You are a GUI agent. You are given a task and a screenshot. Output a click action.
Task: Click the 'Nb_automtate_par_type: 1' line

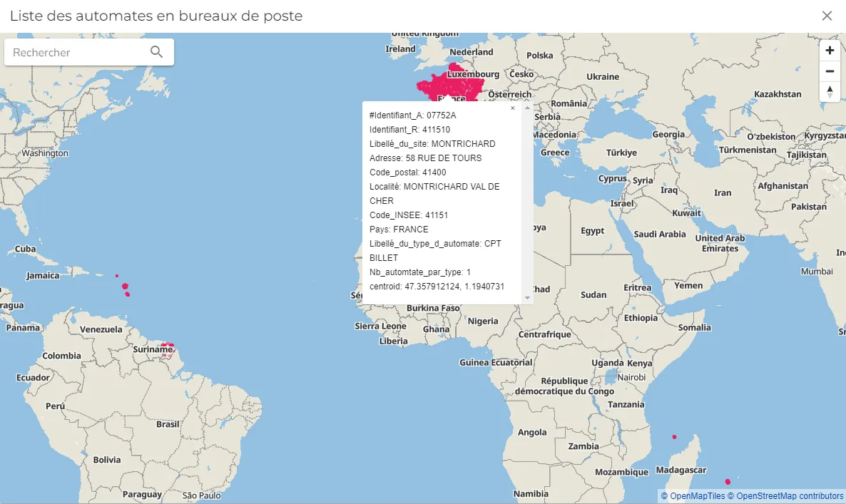[x=419, y=272]
